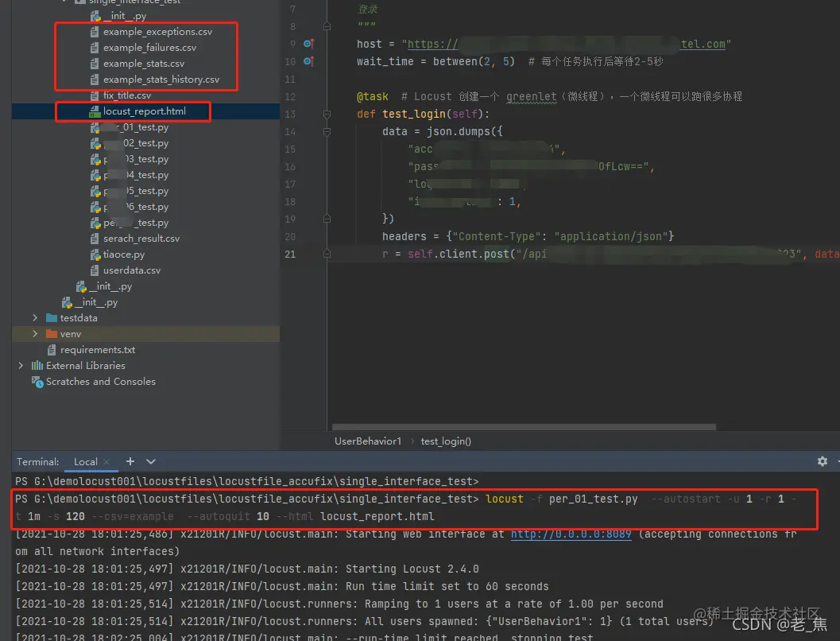This screenshot has height=641, width=840.
Task: Select the first __init__.py under single_interface_test
Action: point(125,16)
